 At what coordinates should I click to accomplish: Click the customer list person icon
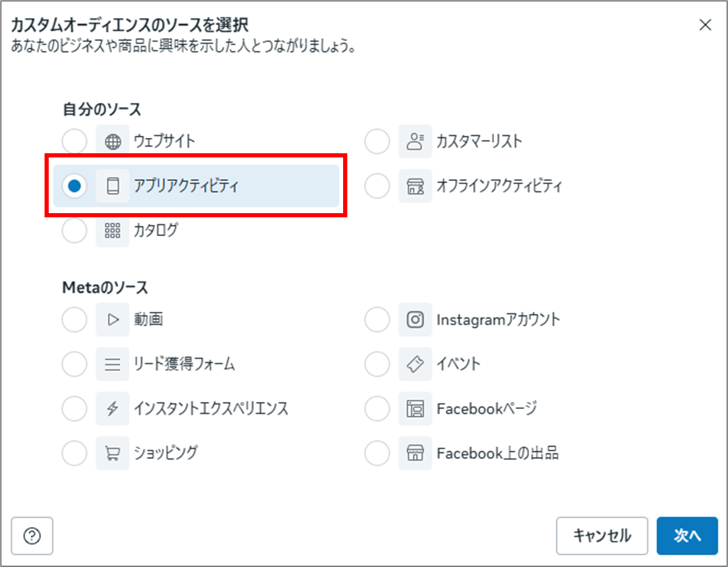pyautogui.click(x=416, y=142)
